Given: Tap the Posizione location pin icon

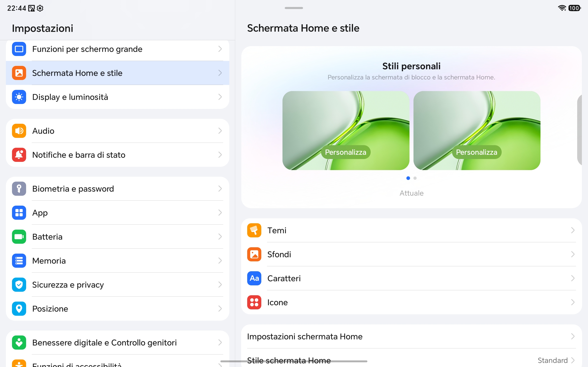Looking at the screenshot, I should (x=19, y=309).
